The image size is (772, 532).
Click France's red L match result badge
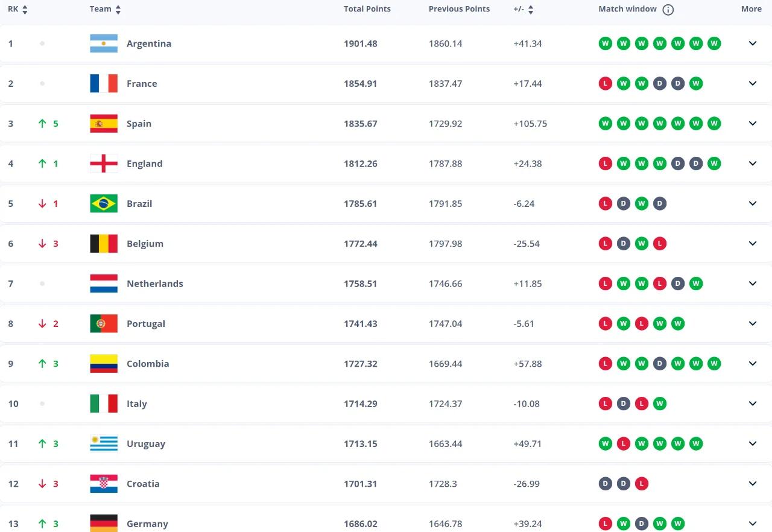pos(606,84)
